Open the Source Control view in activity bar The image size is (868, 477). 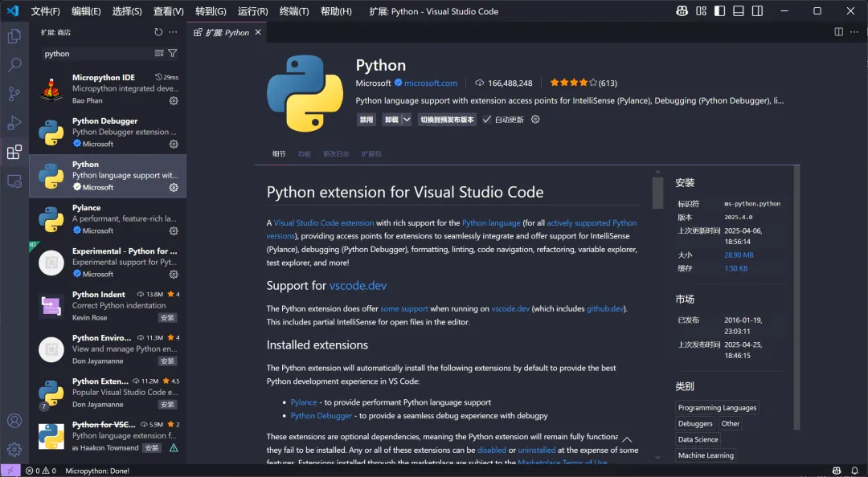pos(14,94)
